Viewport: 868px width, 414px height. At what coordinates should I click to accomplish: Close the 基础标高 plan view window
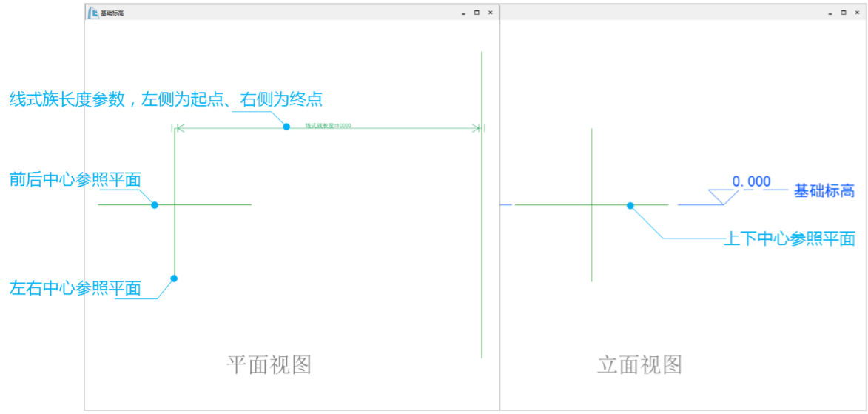(x=490, y=12)
